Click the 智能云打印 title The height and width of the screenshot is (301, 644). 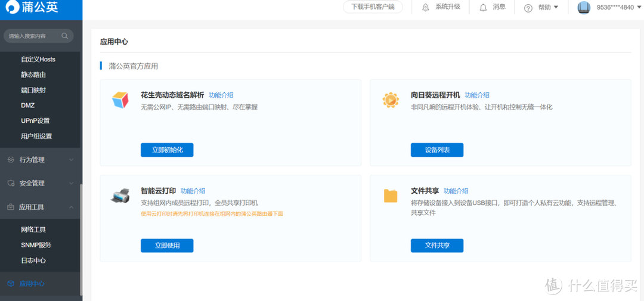[x=159, y=191]
